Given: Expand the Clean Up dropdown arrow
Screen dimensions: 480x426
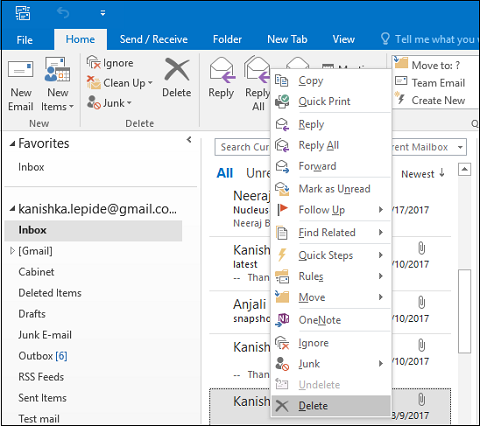Looking at the screenshot, I should coord(150,83).
